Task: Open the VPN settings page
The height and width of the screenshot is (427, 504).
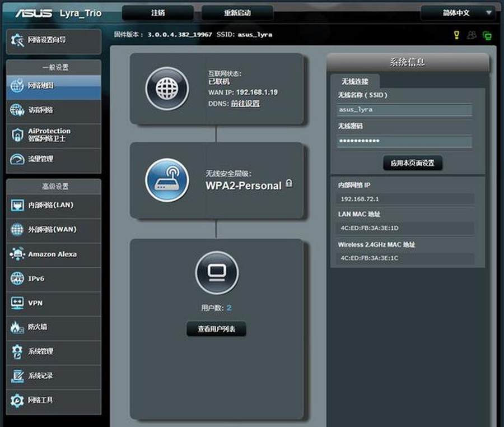Action: pyautogui.click(x=54, y=303)
